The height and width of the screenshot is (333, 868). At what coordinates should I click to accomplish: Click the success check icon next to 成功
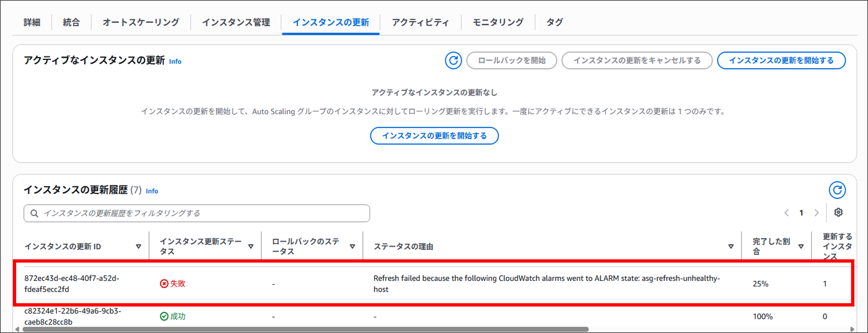164,316
